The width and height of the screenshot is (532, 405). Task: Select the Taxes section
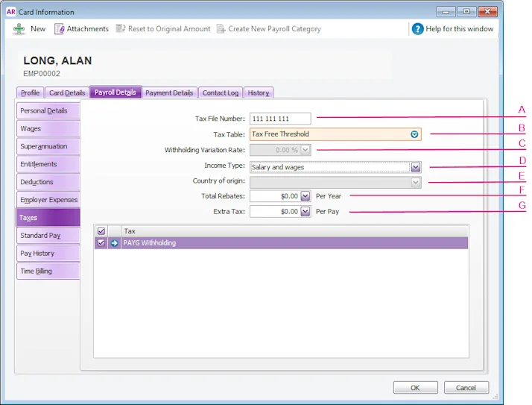pyautogui.click(x=48, y=218)
